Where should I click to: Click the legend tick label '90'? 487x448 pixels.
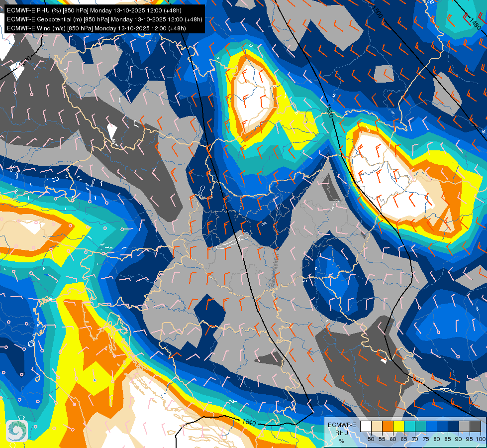click(459, 439)
